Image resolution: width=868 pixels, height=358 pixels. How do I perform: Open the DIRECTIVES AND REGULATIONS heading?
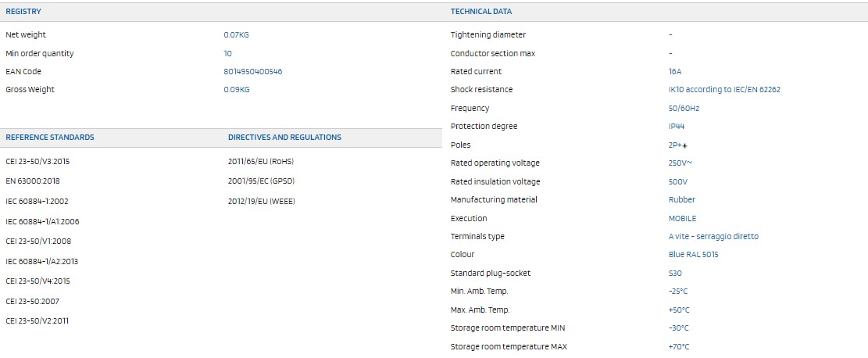[284, 138]
